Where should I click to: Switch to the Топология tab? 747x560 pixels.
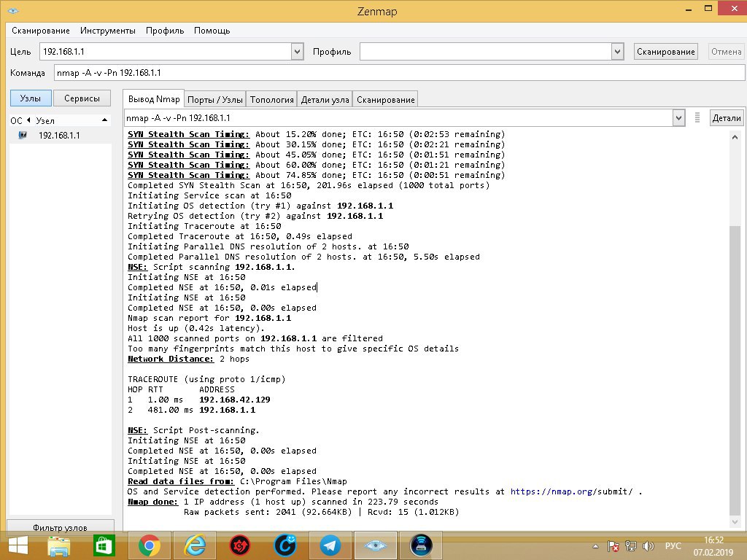(271, 99)
